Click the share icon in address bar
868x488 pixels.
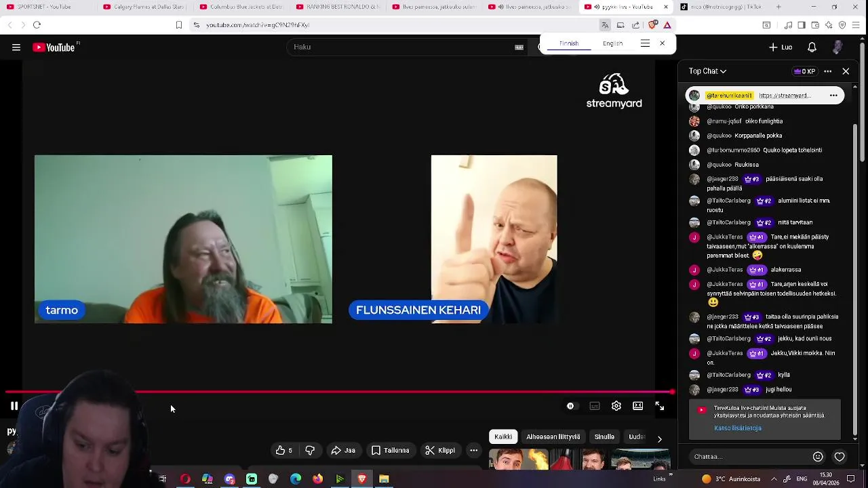click(x=635, y=25)
